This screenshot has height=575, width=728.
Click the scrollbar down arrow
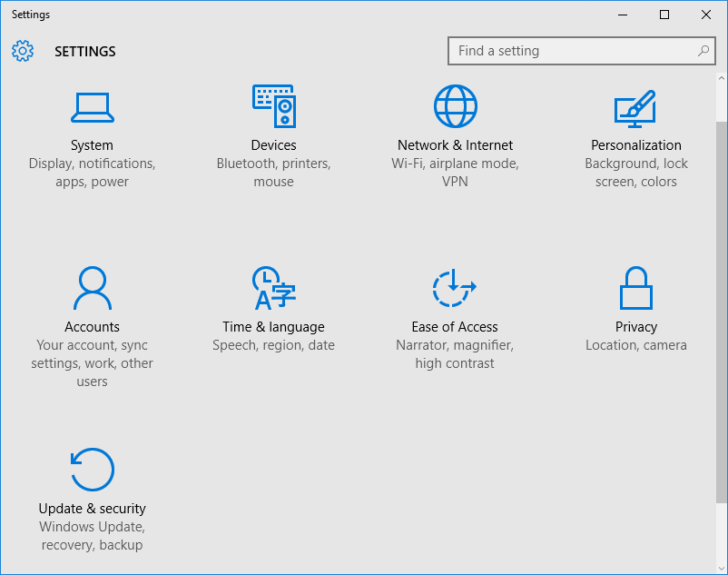pyautogui.click(x=722, y=568)
